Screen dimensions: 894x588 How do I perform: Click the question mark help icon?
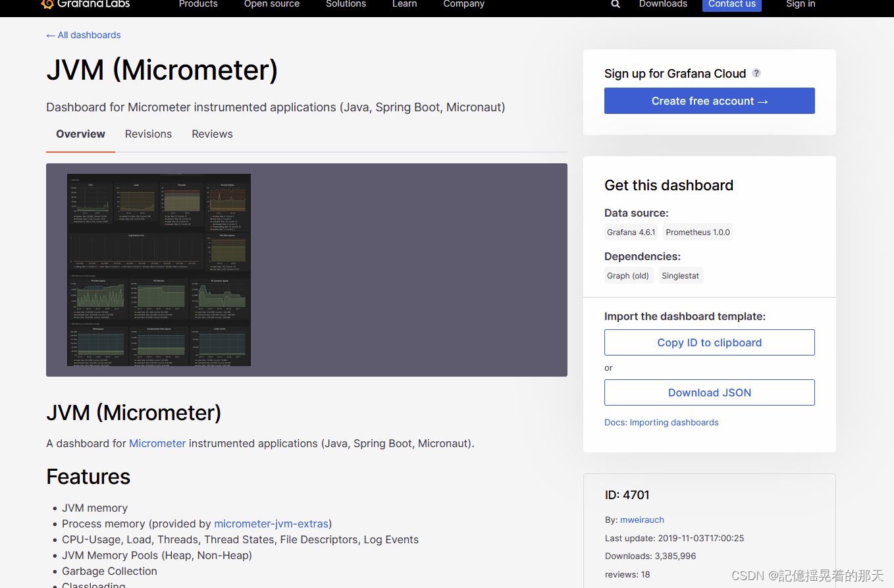(x=756, y=73)
